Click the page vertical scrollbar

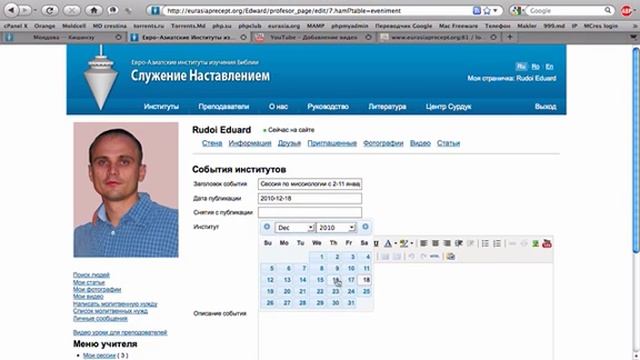pyautogui.click(x=636, y=150)
